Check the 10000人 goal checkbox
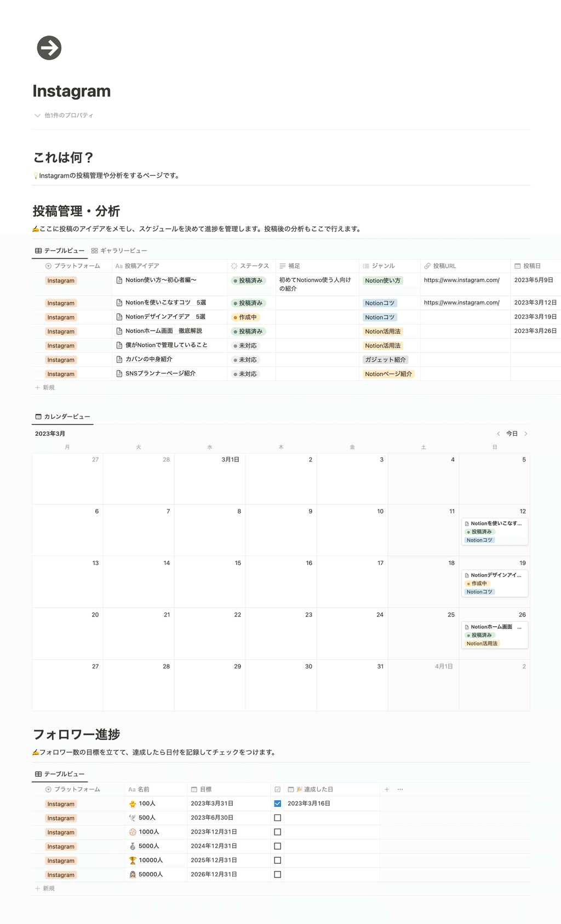561x924 pixels. click(278, 861)
